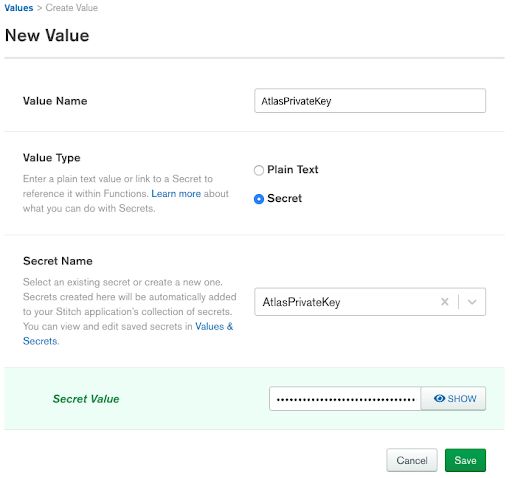Click the eye icon beside SHOW

point(439,398)
